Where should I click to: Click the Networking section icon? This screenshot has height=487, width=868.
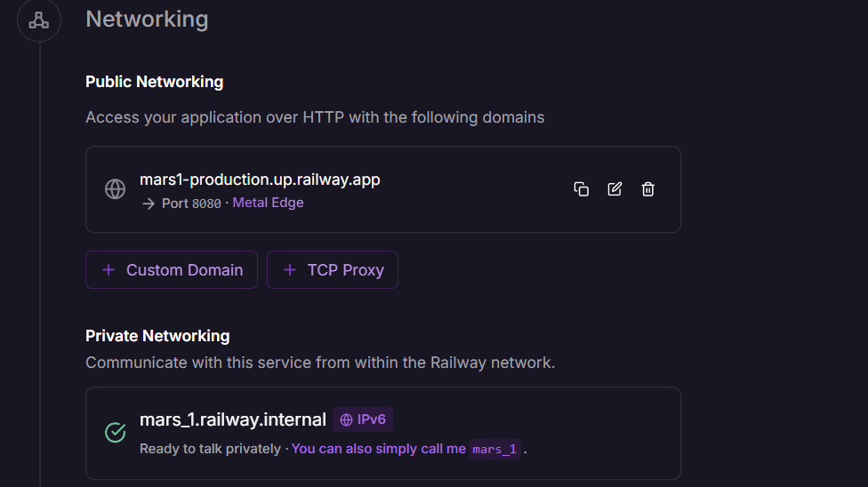(x=39, y=20)
